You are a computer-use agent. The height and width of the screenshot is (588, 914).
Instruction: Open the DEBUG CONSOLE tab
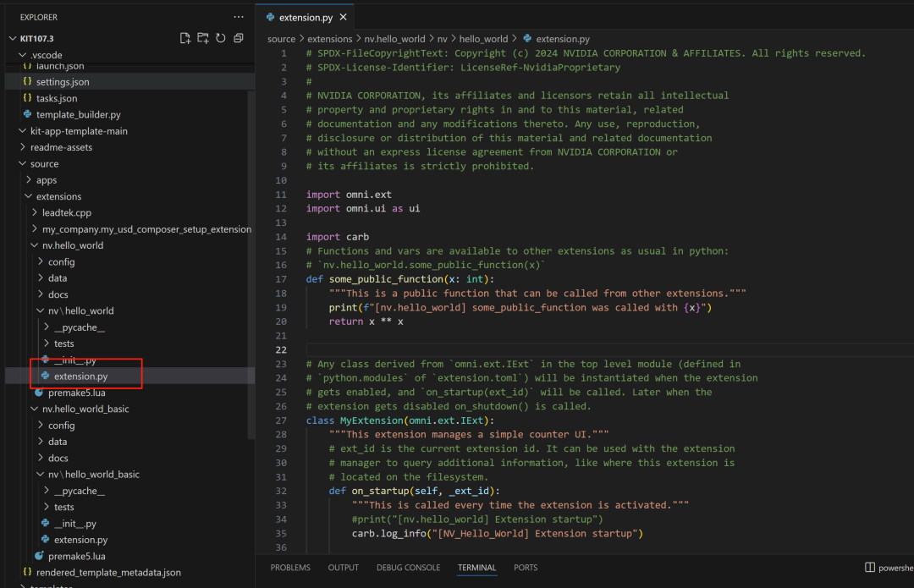tap(408, 568)
